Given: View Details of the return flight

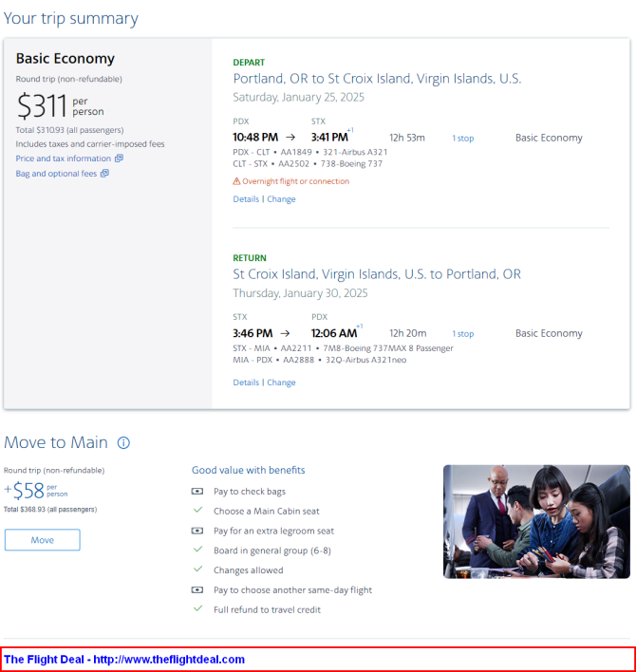Looking at the screenshot, I should click(x=246, y=383).
